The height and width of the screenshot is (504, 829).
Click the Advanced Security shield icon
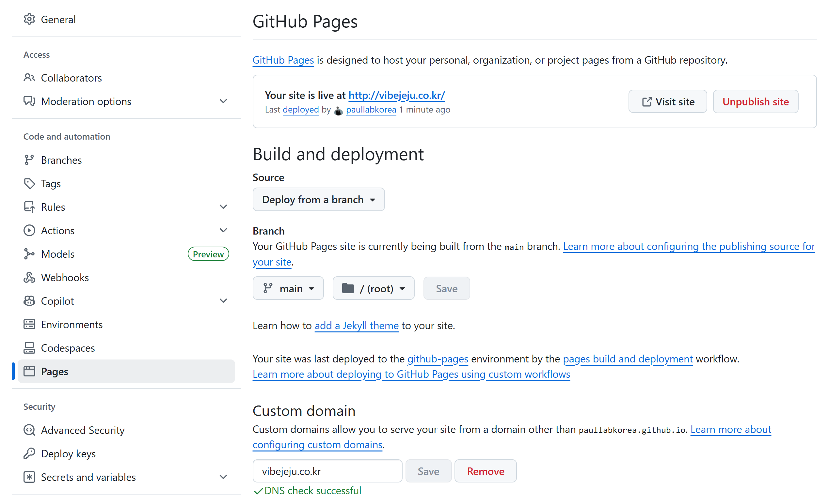pyautogui.click(x=29, y=430)
